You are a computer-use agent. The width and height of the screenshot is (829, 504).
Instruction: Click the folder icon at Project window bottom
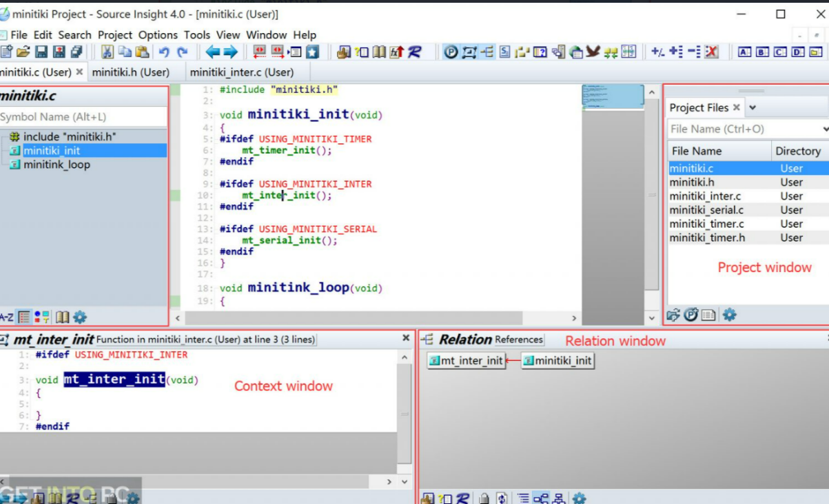pyautogui.click(x=673, y=315)
